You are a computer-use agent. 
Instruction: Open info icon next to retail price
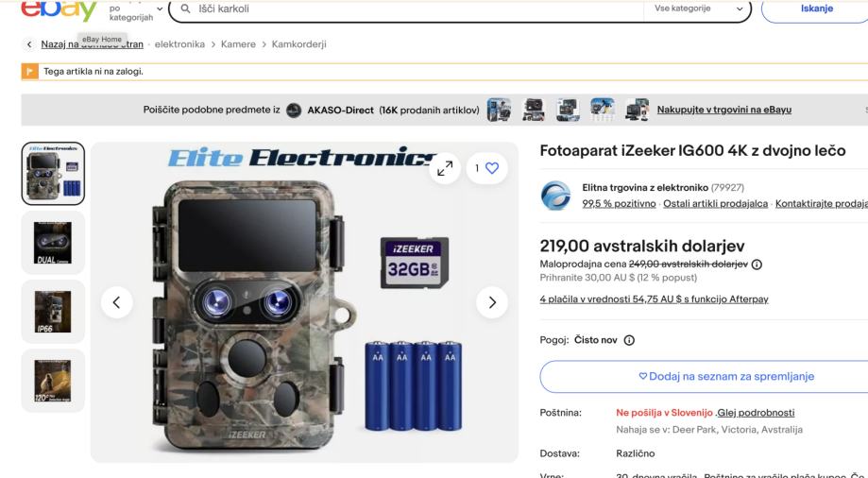pos(757,265)
